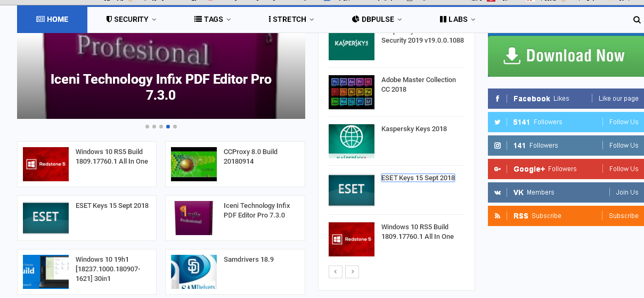Click Kaspersky Keys globe thumbnail
This screenshot has width=644, height=298.
352,141
